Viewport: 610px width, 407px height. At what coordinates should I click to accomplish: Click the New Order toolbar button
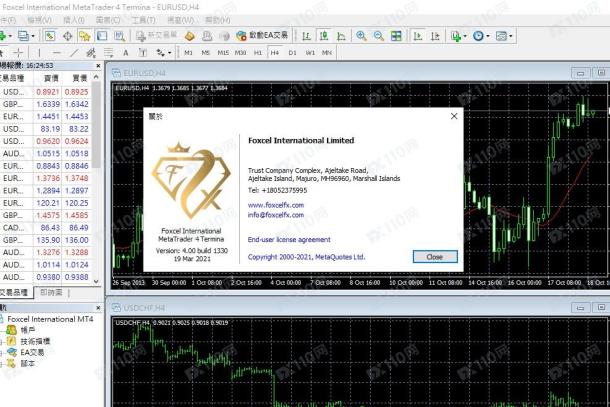point(156,36)
